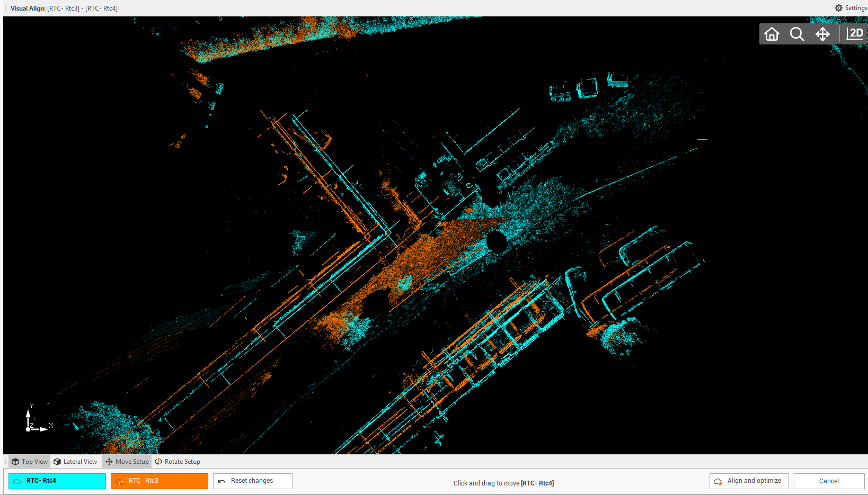Image resolution: width=868 pixels, height=495 pixels.
Task: Enable the Rotate Setup mode
Action: pos(178,462)
